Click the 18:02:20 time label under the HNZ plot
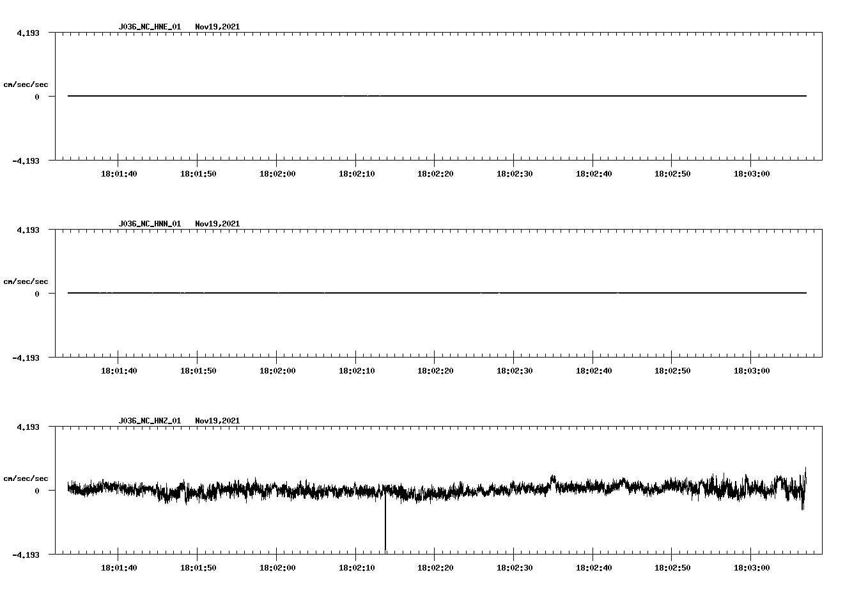 point(435,568)
